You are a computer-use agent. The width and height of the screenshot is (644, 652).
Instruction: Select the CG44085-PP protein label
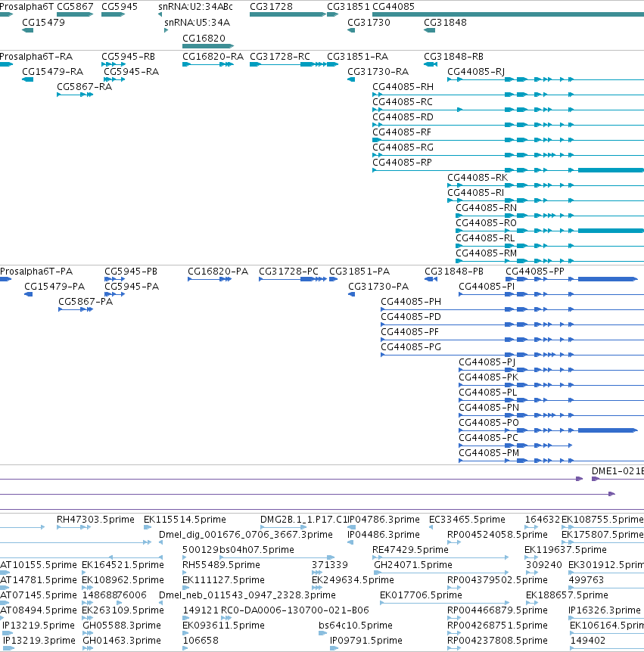pyautogui.click(x=535, y=272)
